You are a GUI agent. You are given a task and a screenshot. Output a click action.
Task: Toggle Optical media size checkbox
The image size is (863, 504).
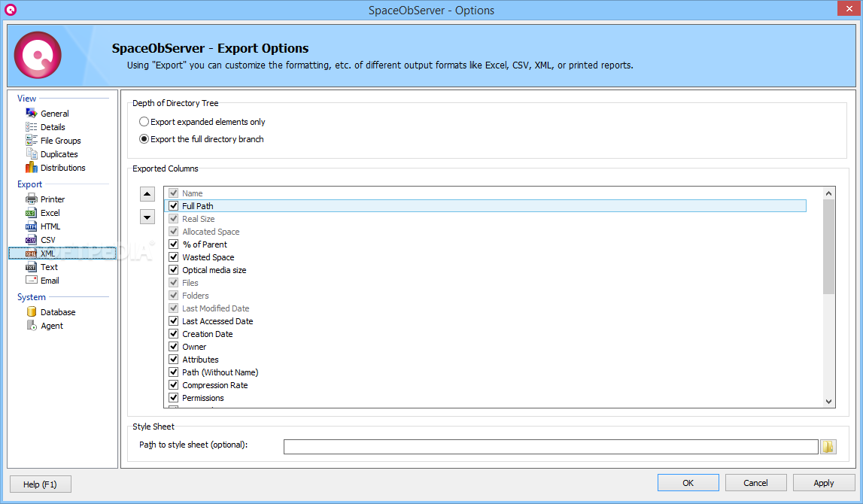(x=173, y=269)
